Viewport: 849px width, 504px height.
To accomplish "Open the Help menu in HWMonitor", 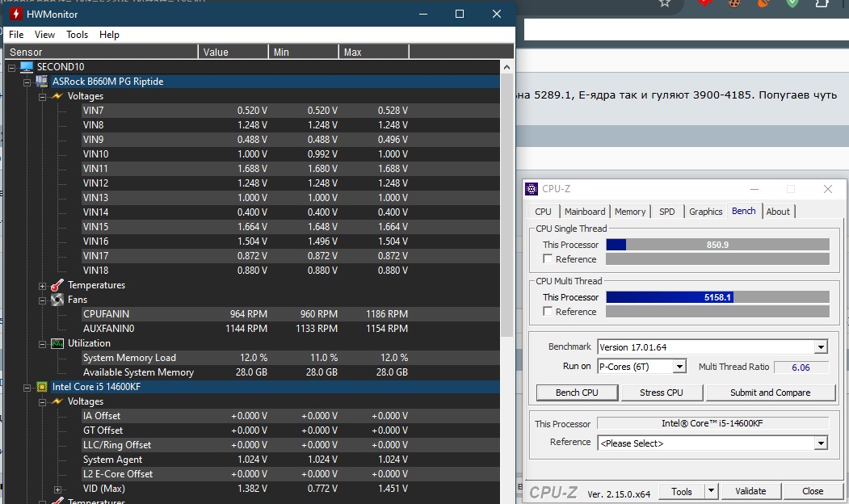I will [109, 35].
